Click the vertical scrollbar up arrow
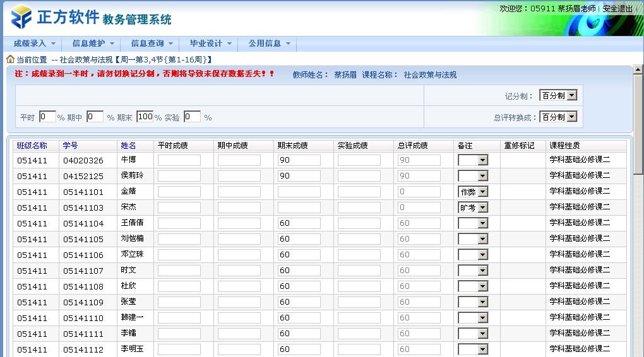 (638, 69)
